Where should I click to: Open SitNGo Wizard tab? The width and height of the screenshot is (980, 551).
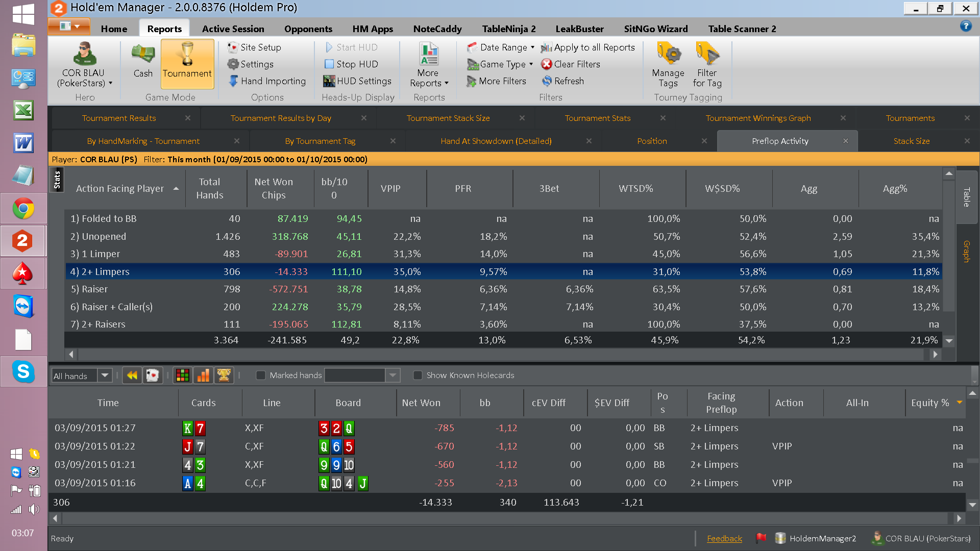coord(655,29)
